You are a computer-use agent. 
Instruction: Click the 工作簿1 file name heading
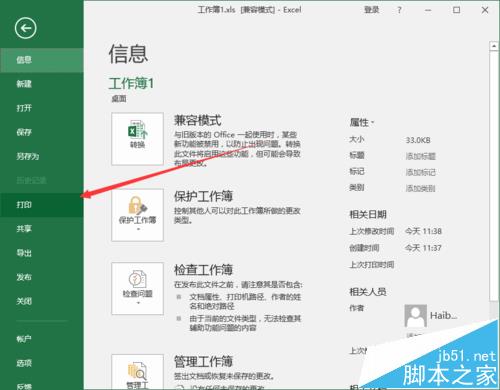point(131,83)
